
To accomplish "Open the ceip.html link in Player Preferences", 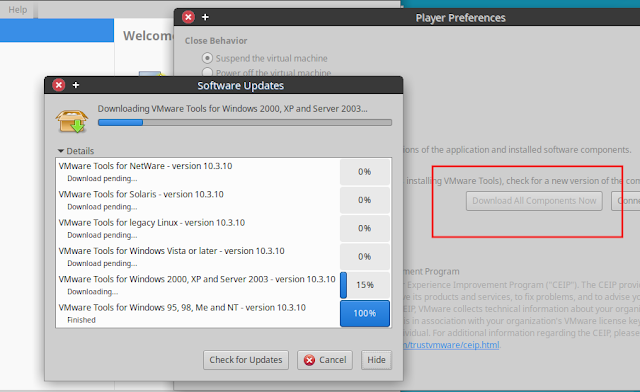I will pos(451,345).
